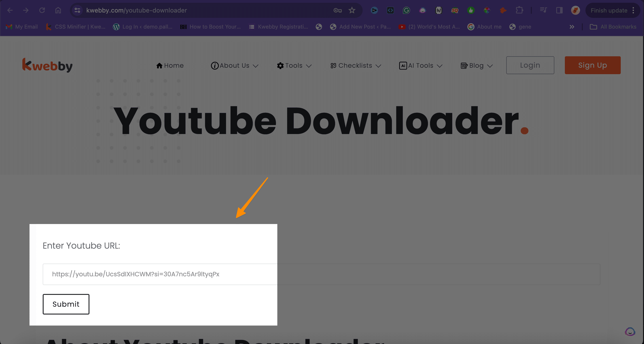This screenshot has width=644, height=344.
Task: Open the Chrome three-dot menu
Action: [x=633, y=10]
